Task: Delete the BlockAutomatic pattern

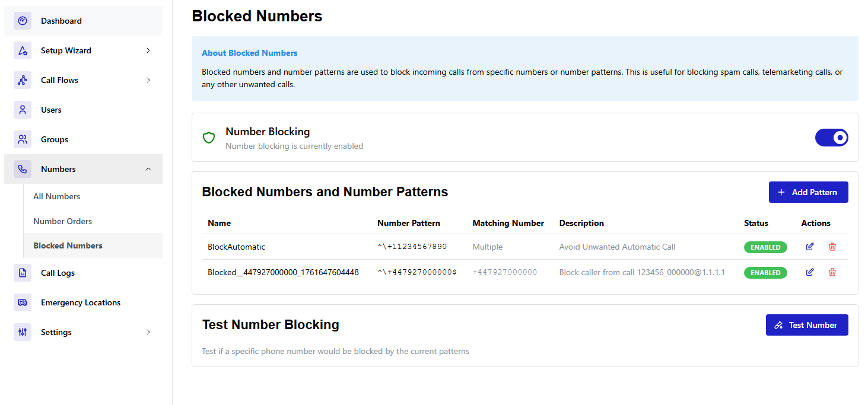Action: coord(832,247)
